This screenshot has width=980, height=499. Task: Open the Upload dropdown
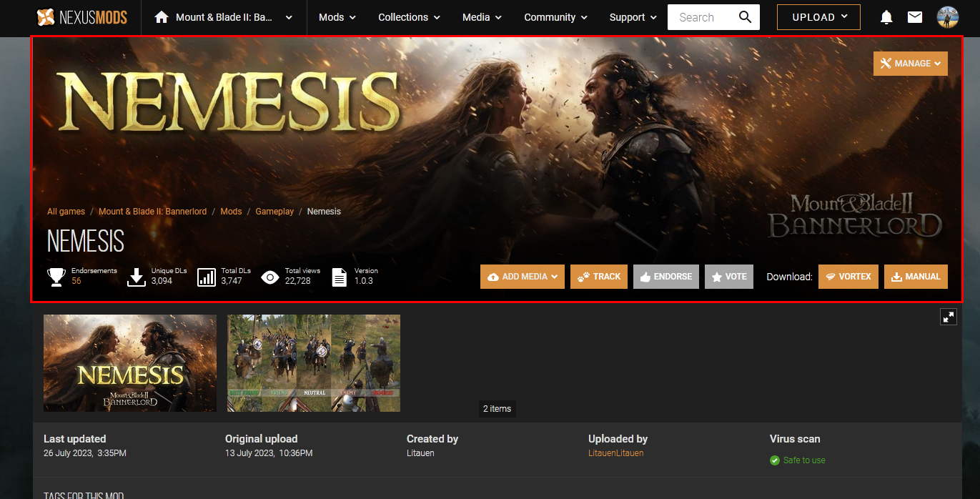click(818, 17)
